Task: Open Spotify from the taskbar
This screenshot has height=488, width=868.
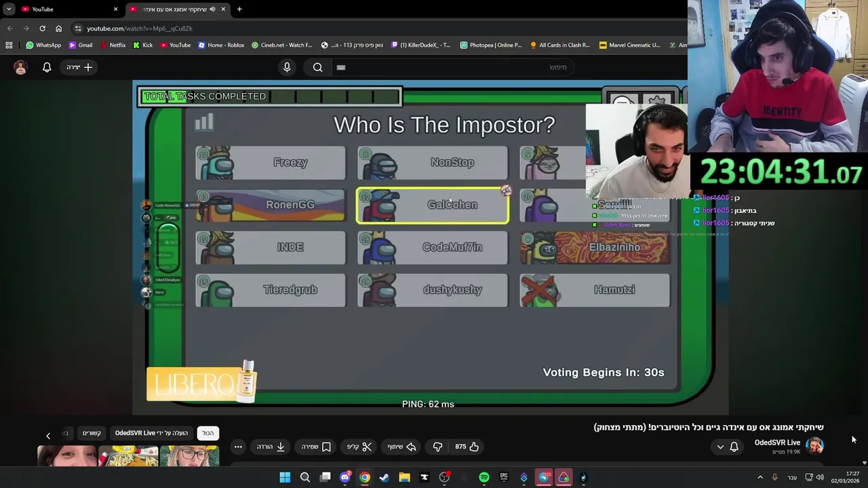Action: pos(484,477)
